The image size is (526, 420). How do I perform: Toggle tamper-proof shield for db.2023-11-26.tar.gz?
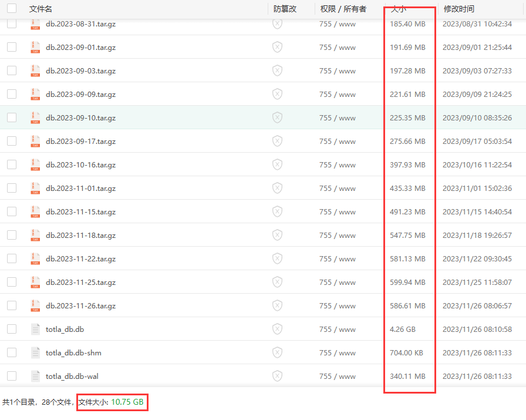(277, 305)
